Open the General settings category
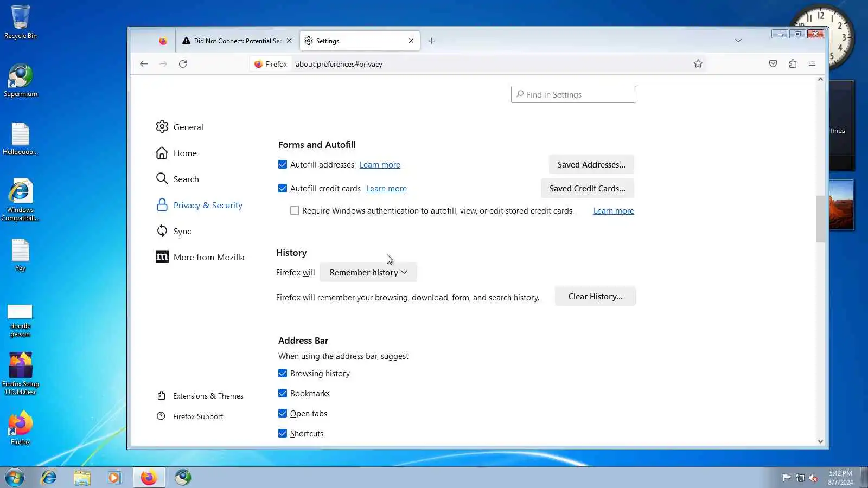The image size is (868, 488). 180,127
